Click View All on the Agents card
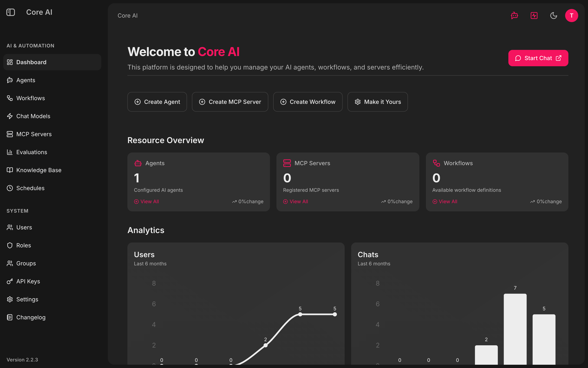 [x=147, y=202]
